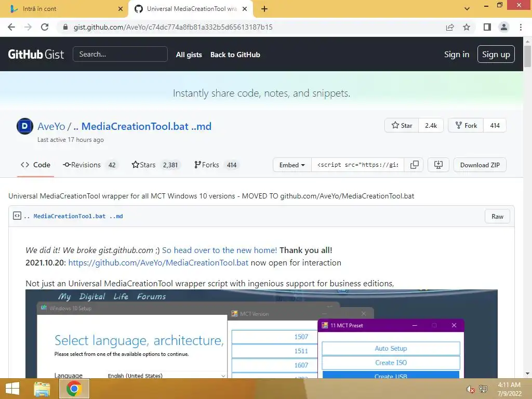Open the network tray icon

(483, 389)
